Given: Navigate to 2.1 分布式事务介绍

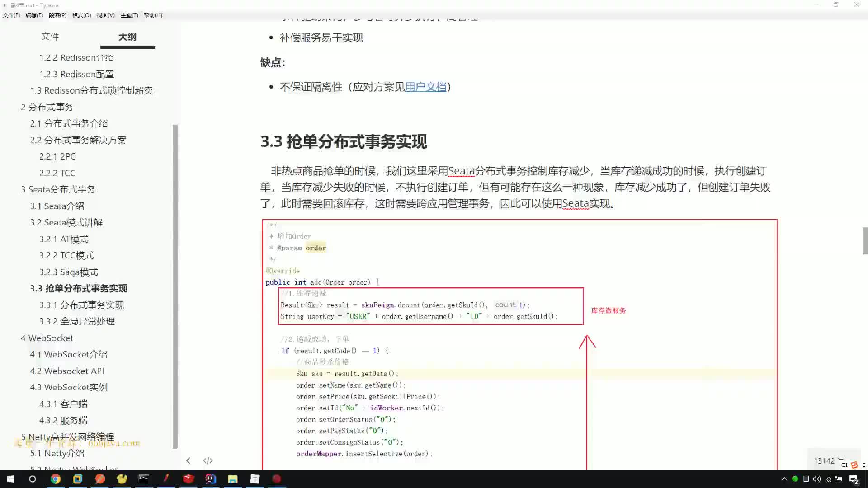Looking at the screenshot, I should (69, 123).
